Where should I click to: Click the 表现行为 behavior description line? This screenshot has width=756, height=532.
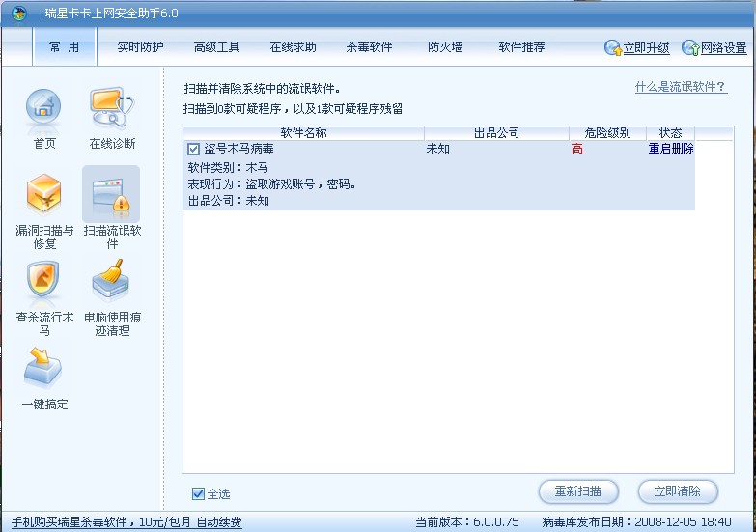(271, 183)
